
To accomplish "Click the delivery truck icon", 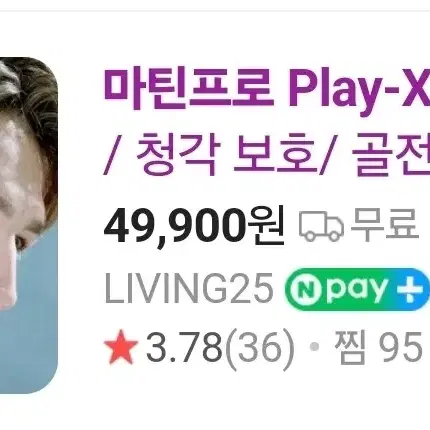I will pyautogui.click(x=321, y=227).
